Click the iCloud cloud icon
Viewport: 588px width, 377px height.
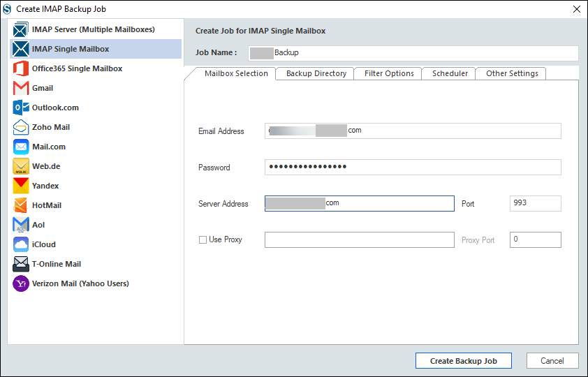click(21, 244)
